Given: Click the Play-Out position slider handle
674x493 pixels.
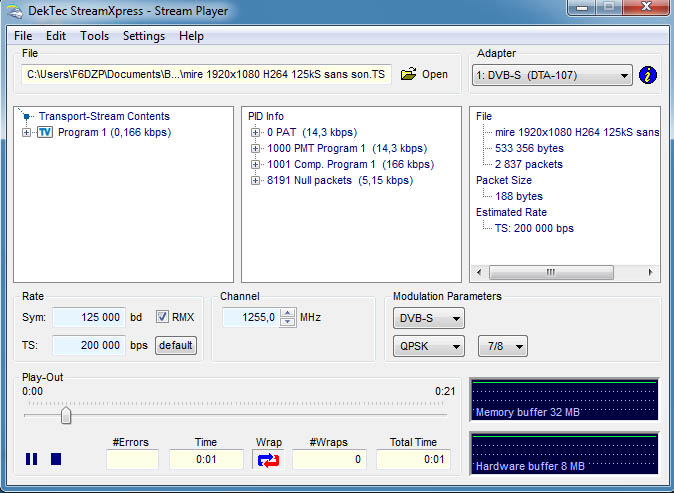Looking at the screenshot, I should [x=66, y=415].
